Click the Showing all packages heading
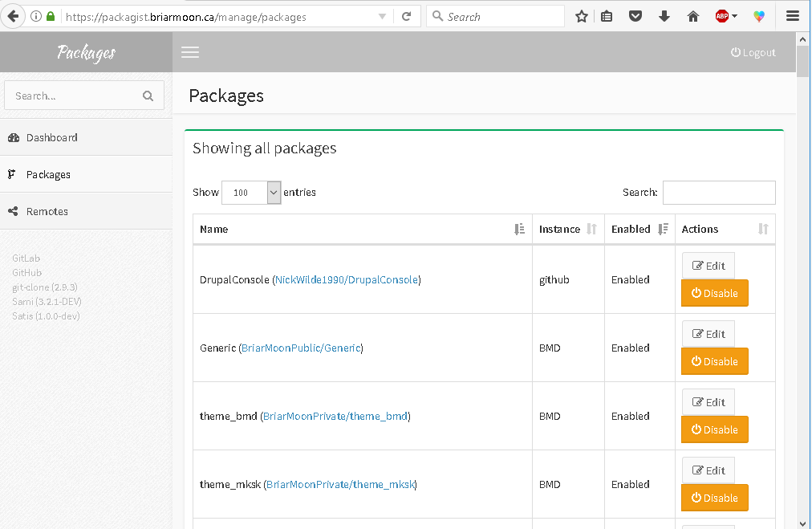This screenshot has height=529, width=812. point(265,149)
